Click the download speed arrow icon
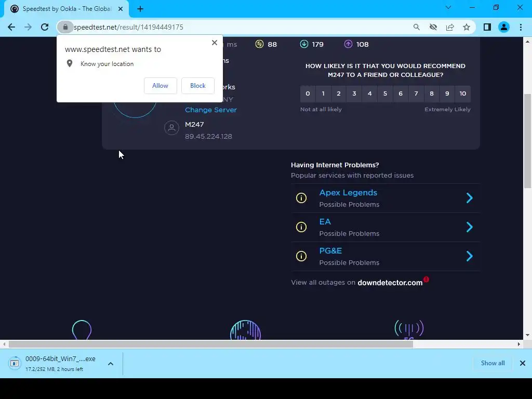The image size is (532, 399). tap(304, 44)
